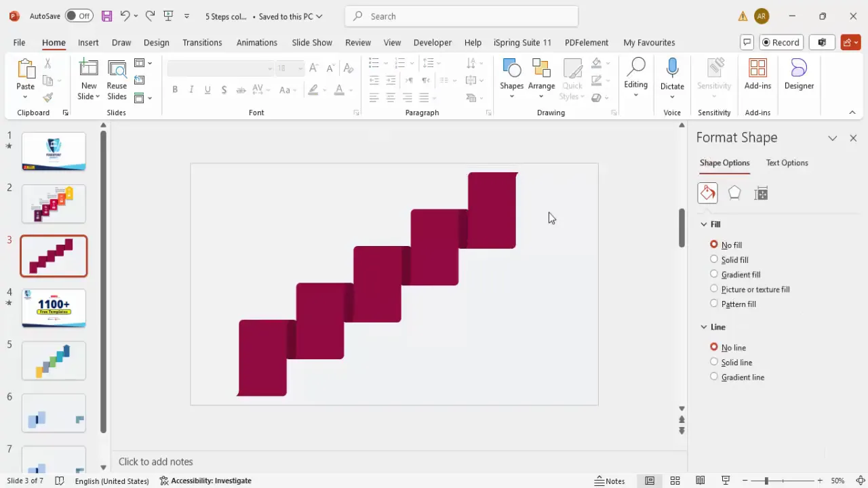Image resolution: width=868 pixels, height=488 pixels.
Task: Select Effects pentagon icon in Format Shape
Action: click(734, 193)
